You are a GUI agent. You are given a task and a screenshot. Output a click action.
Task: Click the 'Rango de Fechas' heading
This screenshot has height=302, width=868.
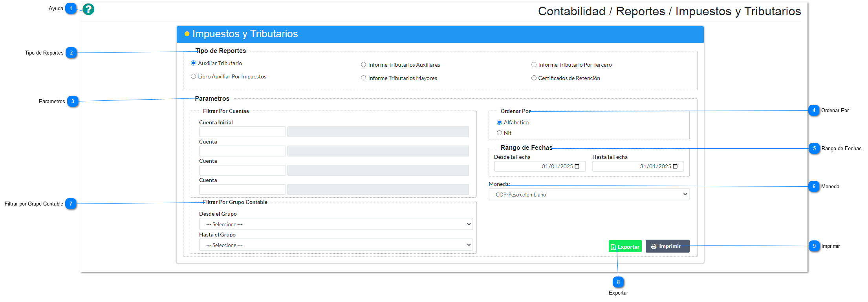526,147
